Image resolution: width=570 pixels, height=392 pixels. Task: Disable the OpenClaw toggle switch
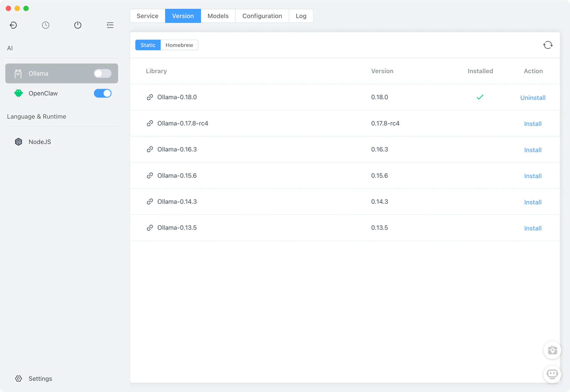tap(102, 93)
